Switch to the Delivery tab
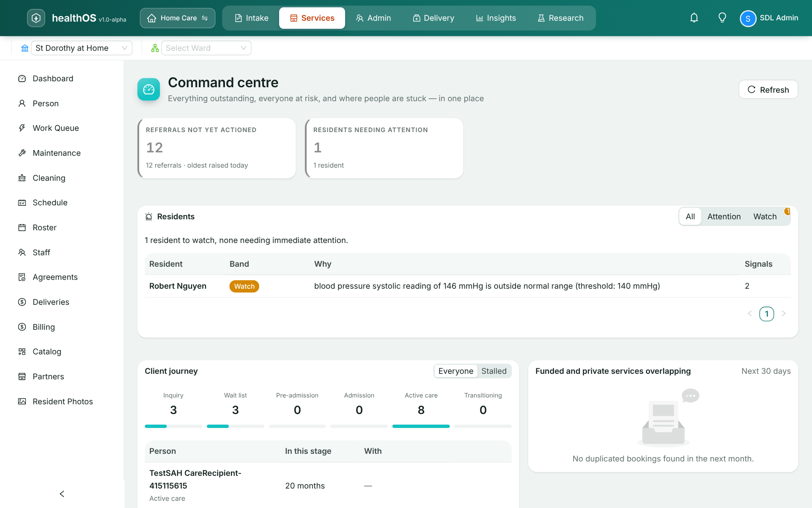The image size is (812, 508). click(x=433, y=18)
